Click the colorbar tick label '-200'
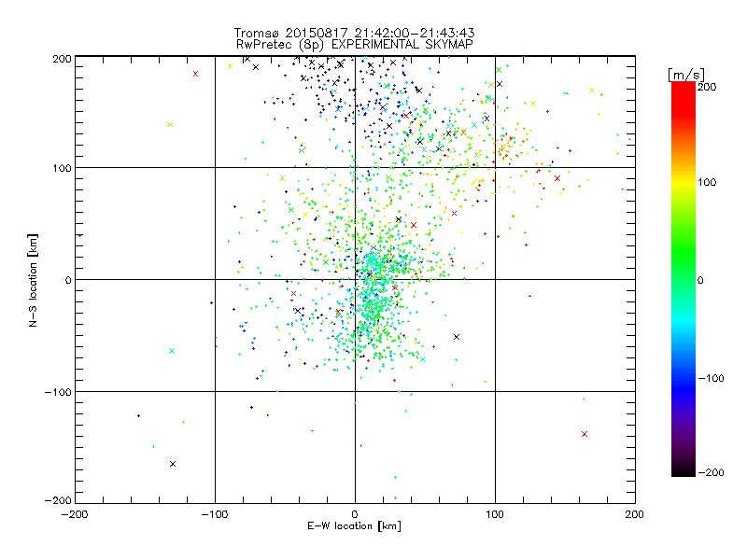Screen dimensions: 747x560 click(711, 472)
